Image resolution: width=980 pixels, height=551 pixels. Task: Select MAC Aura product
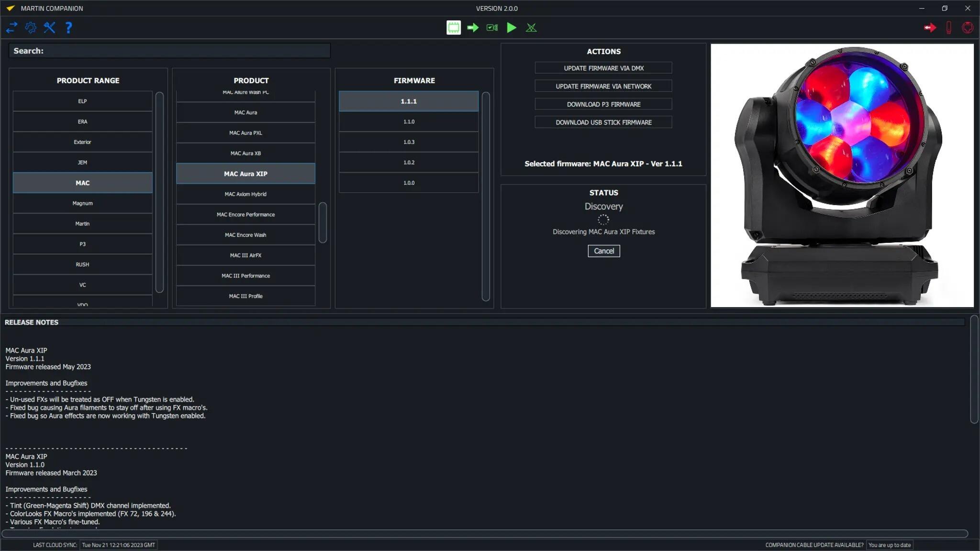tap(245, 112)
